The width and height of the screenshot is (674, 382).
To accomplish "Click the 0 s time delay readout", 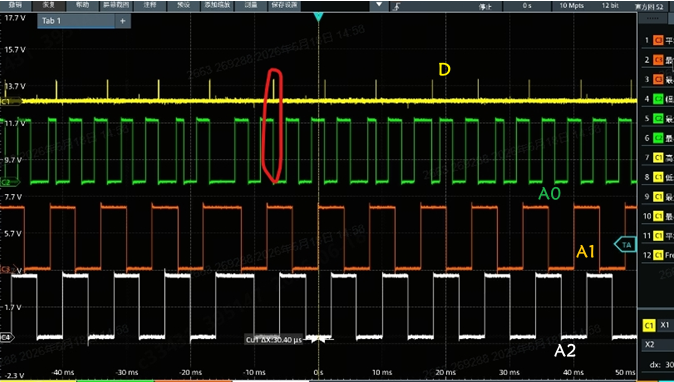I will [x=527, y=6].
